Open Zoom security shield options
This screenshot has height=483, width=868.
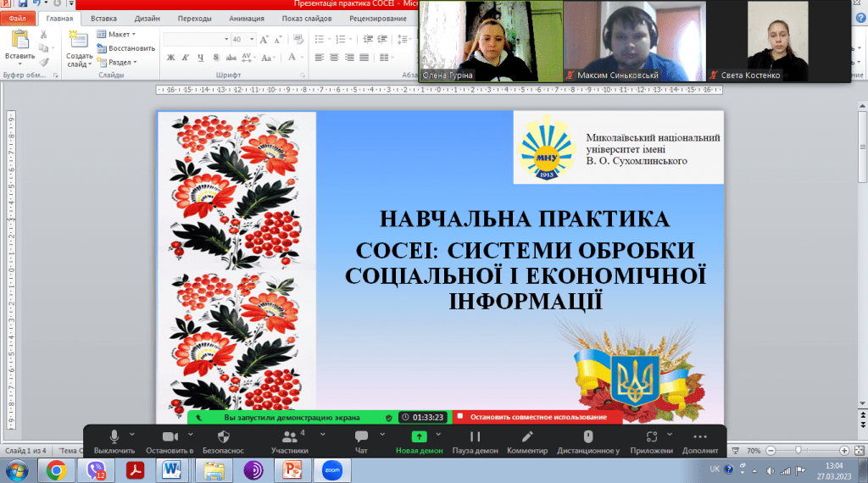224,437
